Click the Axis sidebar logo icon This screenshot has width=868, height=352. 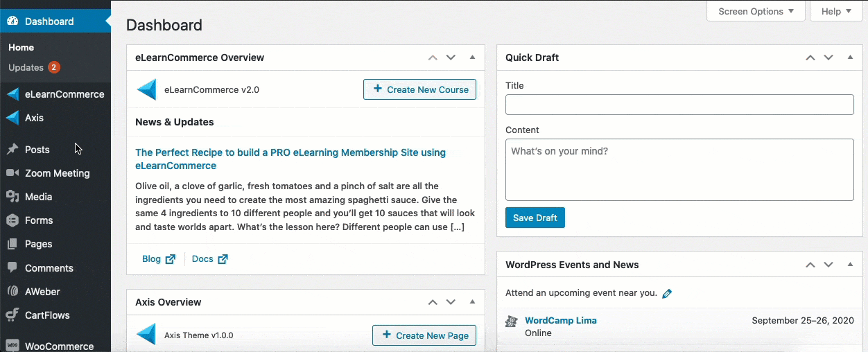coord(12,118)
